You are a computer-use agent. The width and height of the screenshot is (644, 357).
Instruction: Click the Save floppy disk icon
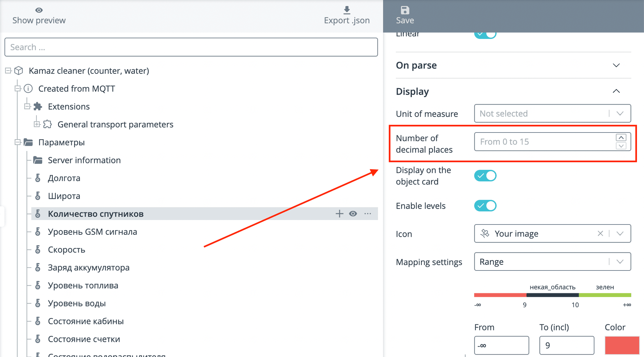point(405,10)
